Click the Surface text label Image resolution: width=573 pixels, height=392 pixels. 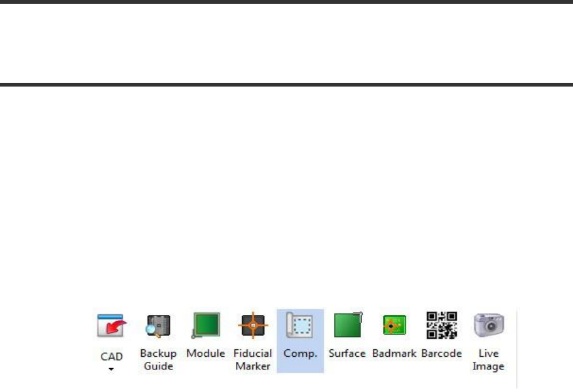pos(347,353)
